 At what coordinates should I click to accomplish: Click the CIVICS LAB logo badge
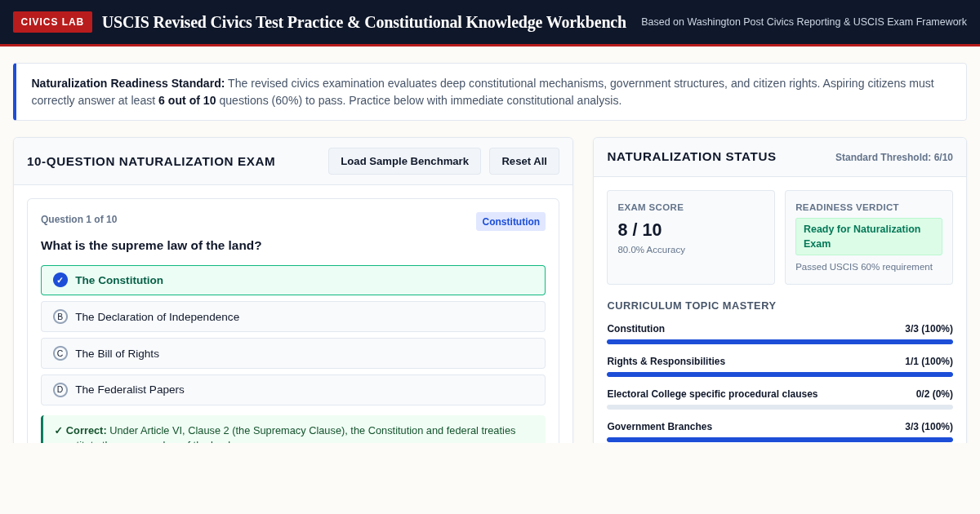(52, 22)
